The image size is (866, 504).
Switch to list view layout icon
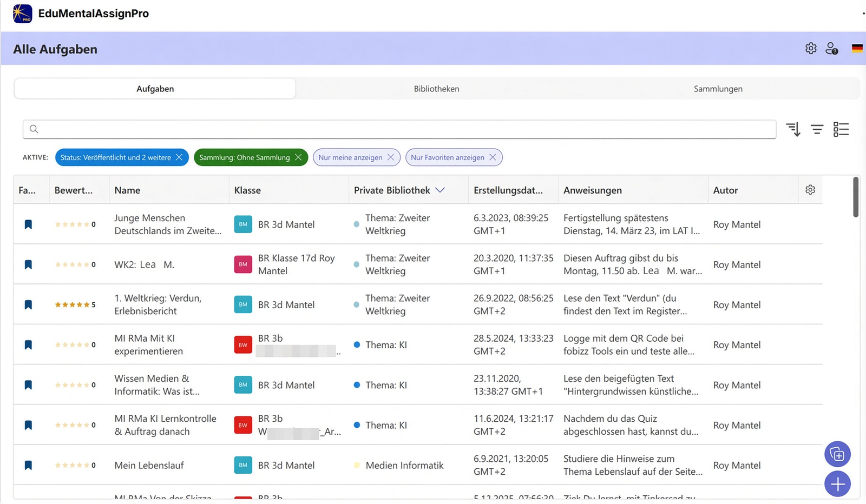coord(841,129)
